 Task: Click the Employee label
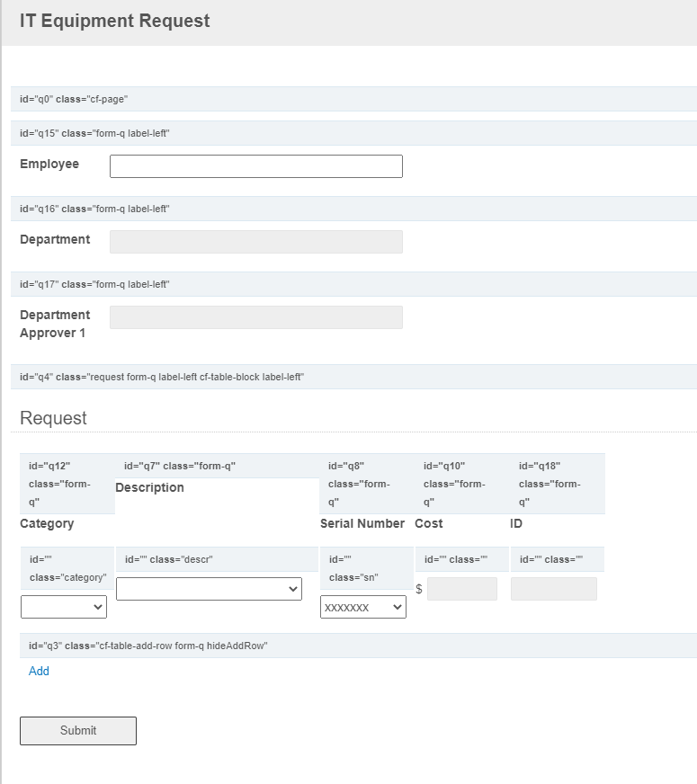coord(49,164)
